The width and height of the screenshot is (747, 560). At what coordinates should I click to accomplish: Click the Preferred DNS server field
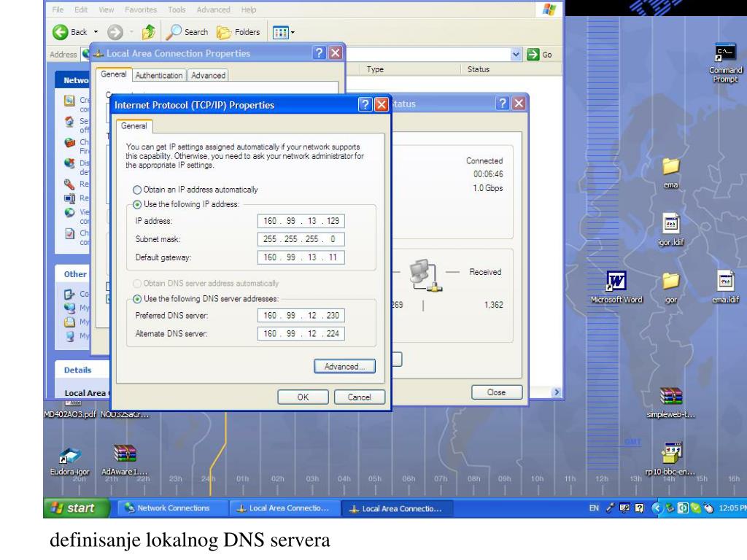tap(301, 315)
